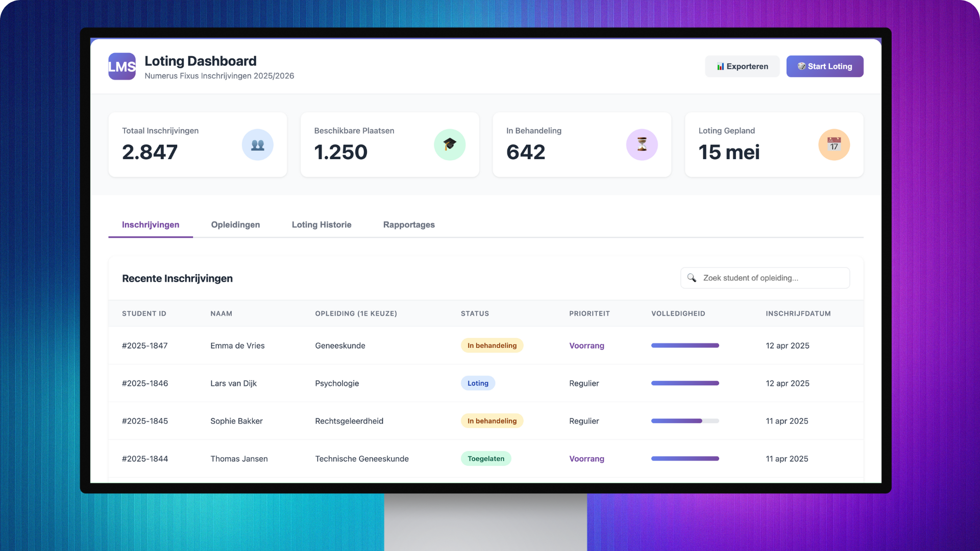Click Sophie Bakker's completeness progress bar
Viewport: 980px width, 551px height.
tap(684, 421)
